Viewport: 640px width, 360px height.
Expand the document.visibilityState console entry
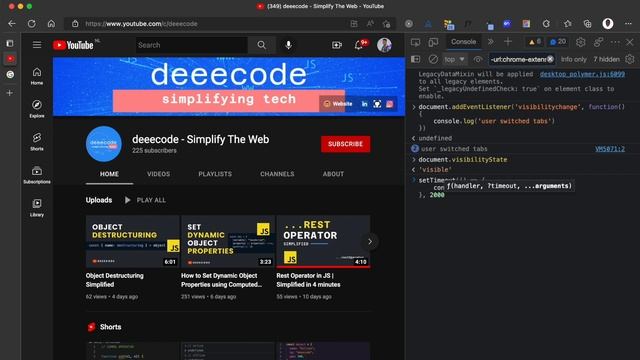pos(413,160)
